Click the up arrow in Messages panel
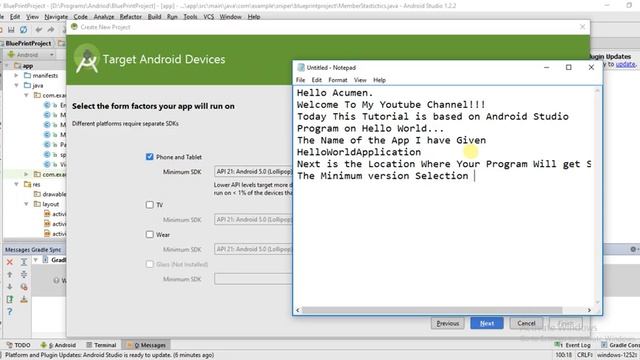 (10, 274)
